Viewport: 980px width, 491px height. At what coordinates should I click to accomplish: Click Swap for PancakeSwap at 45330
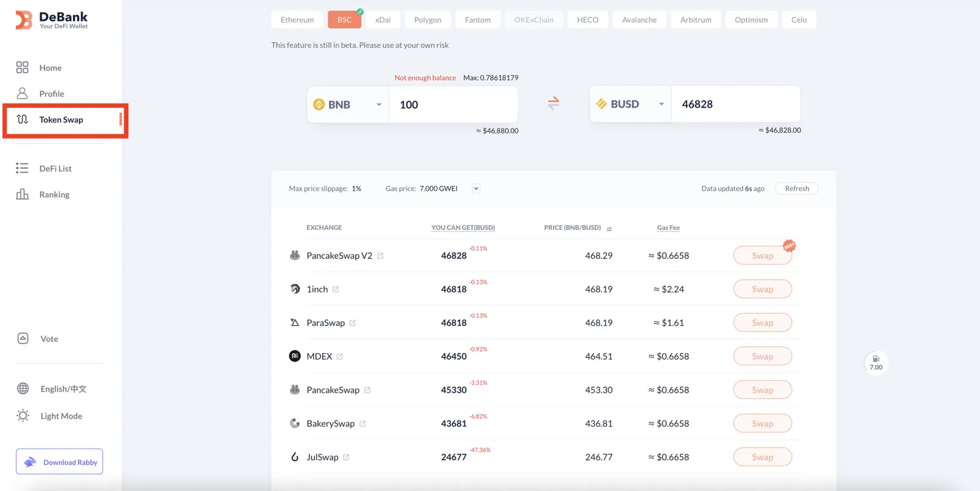click(763, 390)
